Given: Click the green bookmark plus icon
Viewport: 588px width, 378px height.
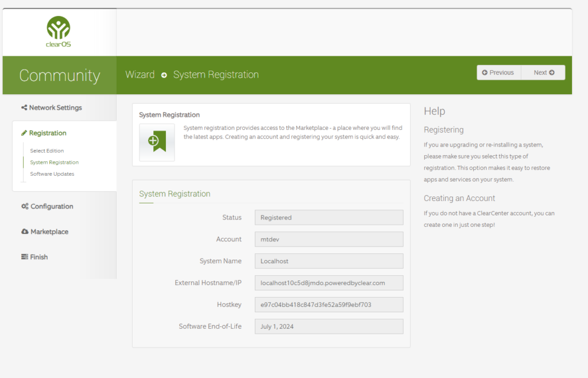Looking at the screenshot, I should click(x=157, y=142).
